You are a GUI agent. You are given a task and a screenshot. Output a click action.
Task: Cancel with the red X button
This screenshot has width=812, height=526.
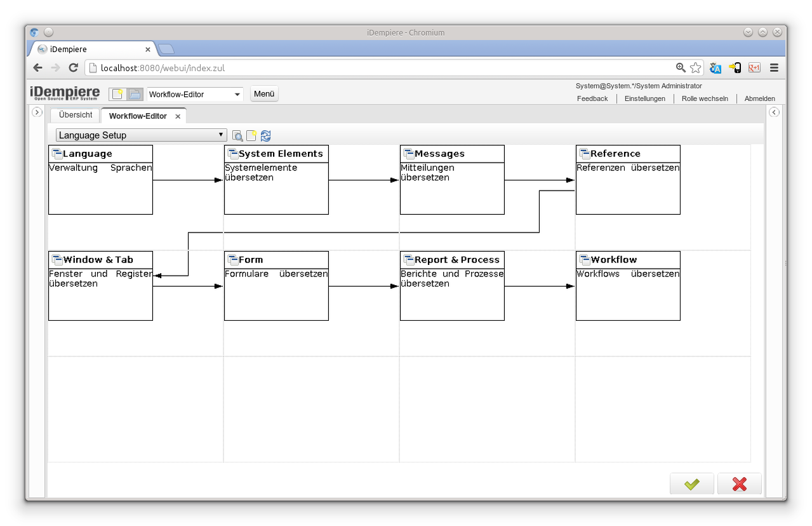739,484
